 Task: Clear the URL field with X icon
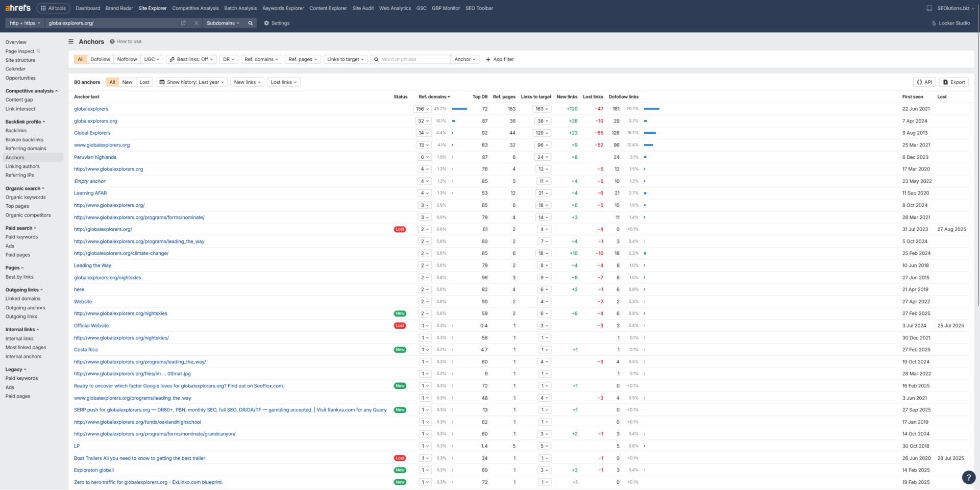click(196, 23)
